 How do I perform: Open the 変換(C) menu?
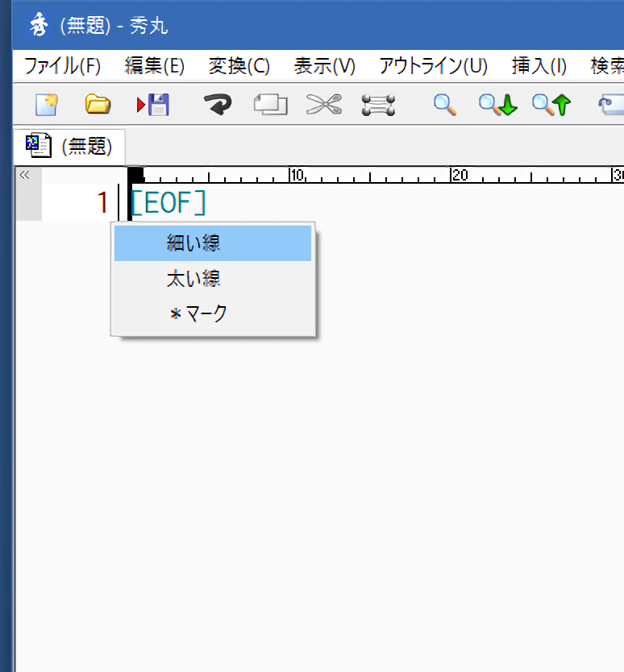tap(239, 66)
